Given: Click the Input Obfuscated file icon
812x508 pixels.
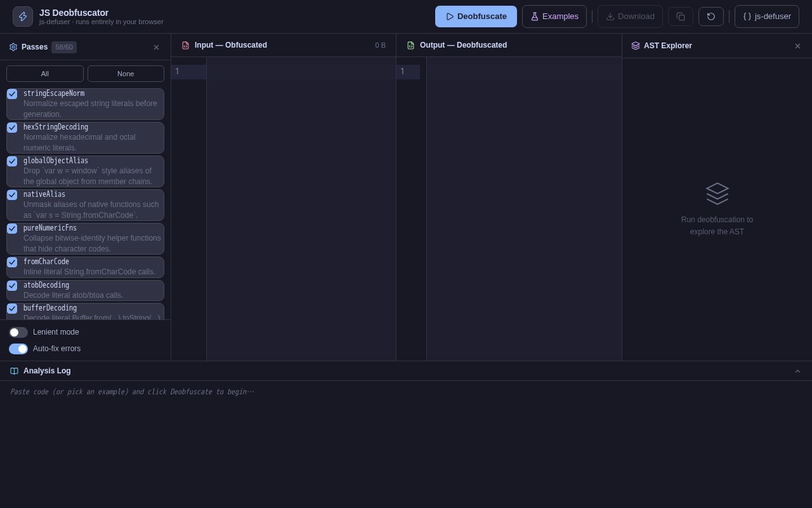Looking at the screenshot, I should pyautogui.click(x=185, y=45).
